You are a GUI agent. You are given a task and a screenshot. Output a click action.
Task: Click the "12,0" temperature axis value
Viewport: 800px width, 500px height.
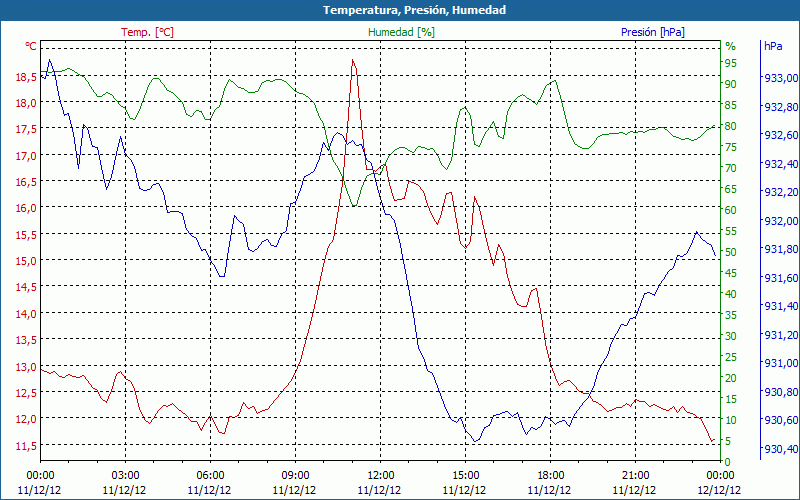(x=26, y=419)
